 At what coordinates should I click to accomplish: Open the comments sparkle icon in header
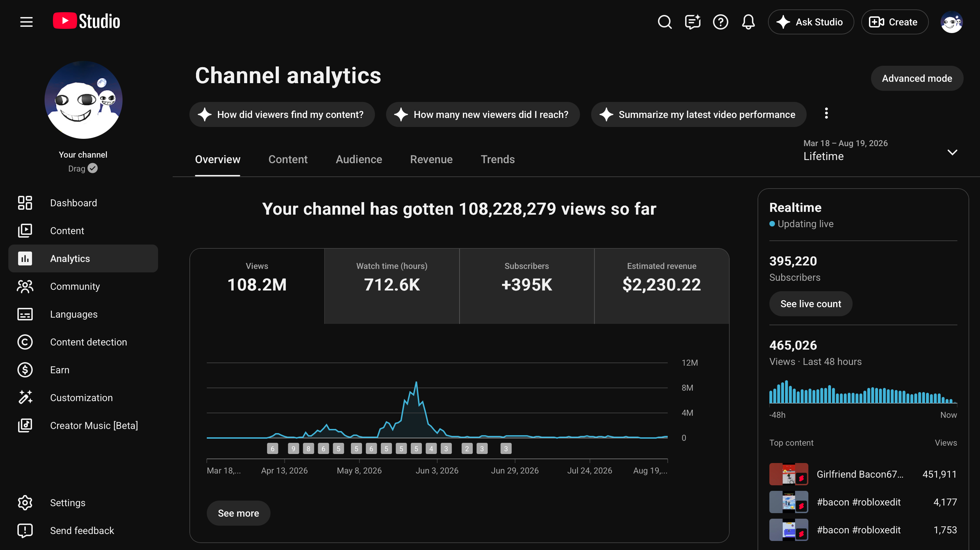pyautogui.click(x=692, y=22)
